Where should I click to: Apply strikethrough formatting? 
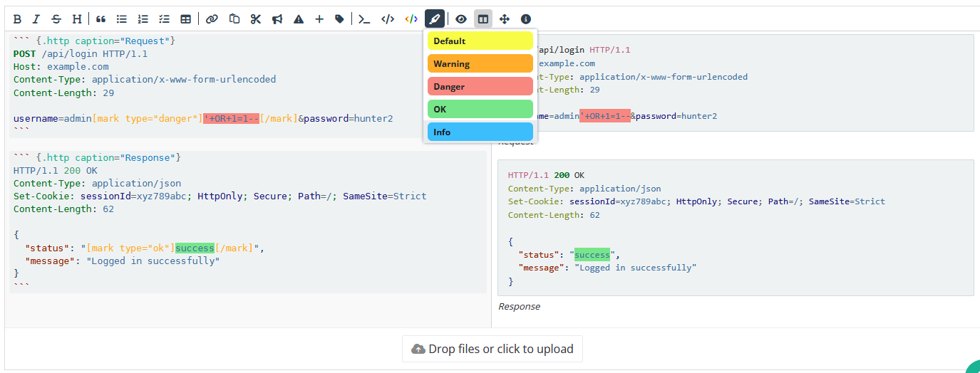tap(56, 19)
